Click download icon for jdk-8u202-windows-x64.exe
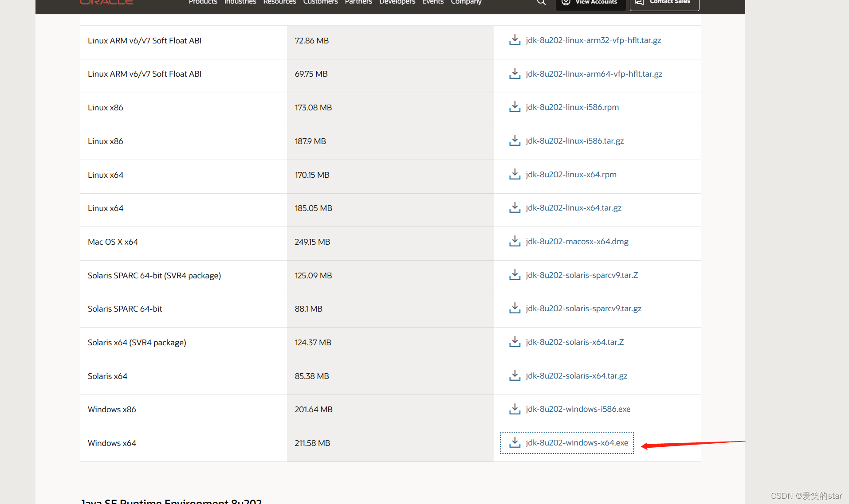Viewport: 849px width, 504px height. coord(515,442)
